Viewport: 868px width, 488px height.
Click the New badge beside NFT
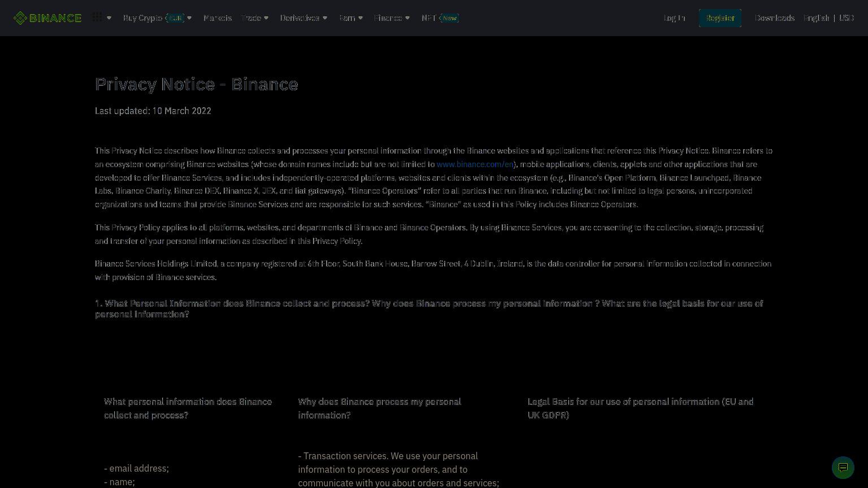tap(449, 18)
